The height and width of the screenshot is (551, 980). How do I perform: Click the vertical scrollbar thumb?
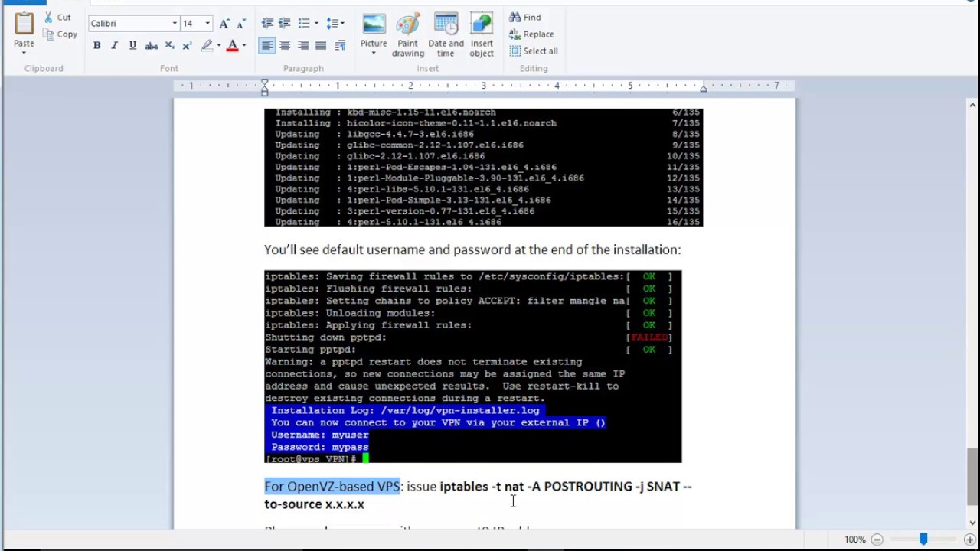click(972, 477)
